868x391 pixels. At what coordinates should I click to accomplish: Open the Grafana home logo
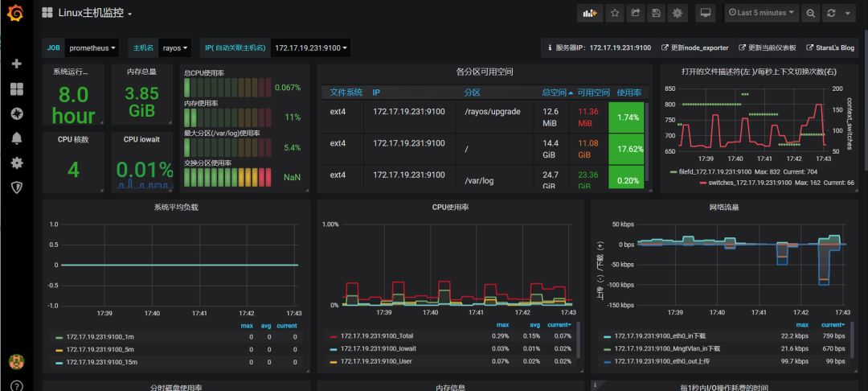[x=16, y=13]
